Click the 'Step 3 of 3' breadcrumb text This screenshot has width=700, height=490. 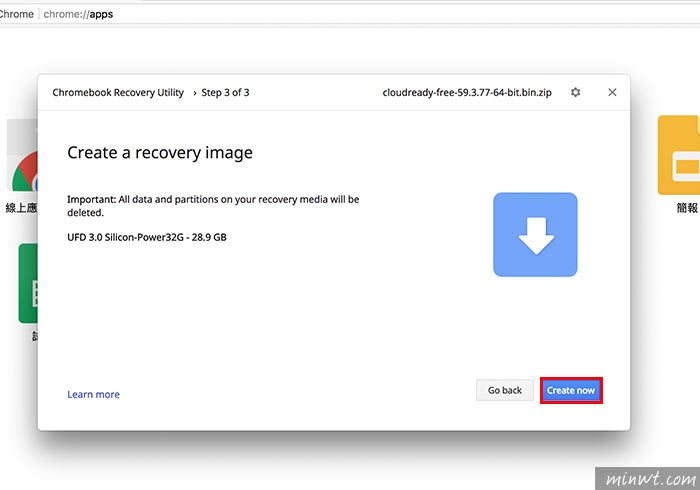coord(225,92)
